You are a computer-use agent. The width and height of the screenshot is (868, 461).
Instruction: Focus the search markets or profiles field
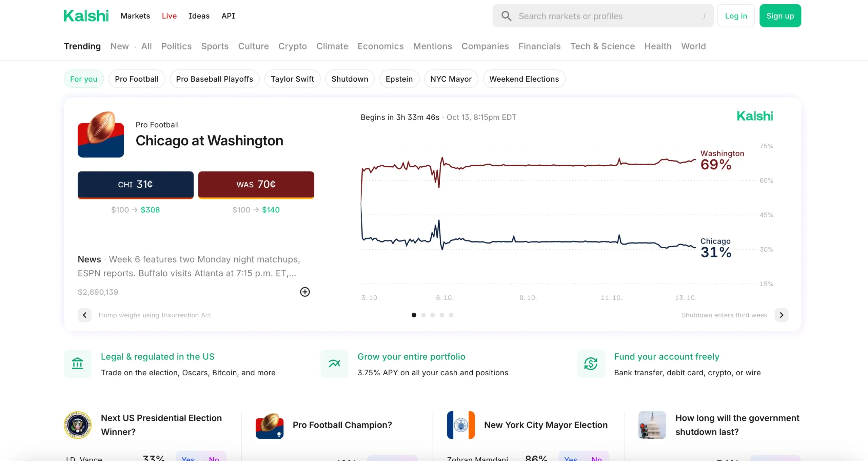604,16
